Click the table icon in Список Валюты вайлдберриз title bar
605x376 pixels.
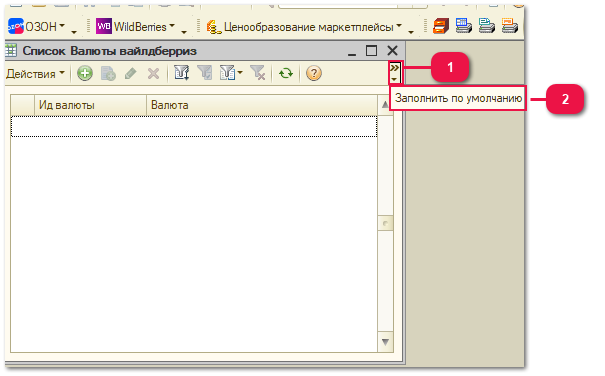11,51
